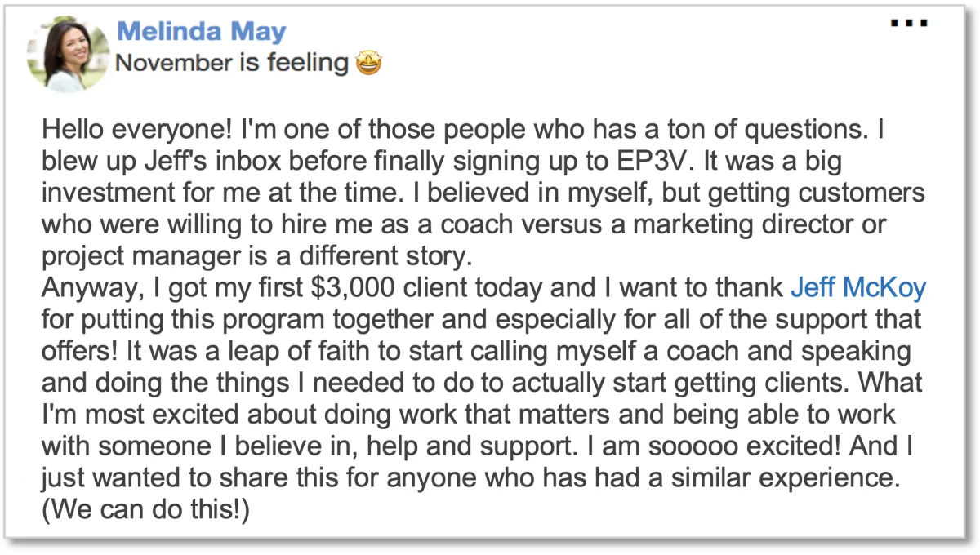Open the three-dot post options menu
980x555 pixels.
coord(909,22)
